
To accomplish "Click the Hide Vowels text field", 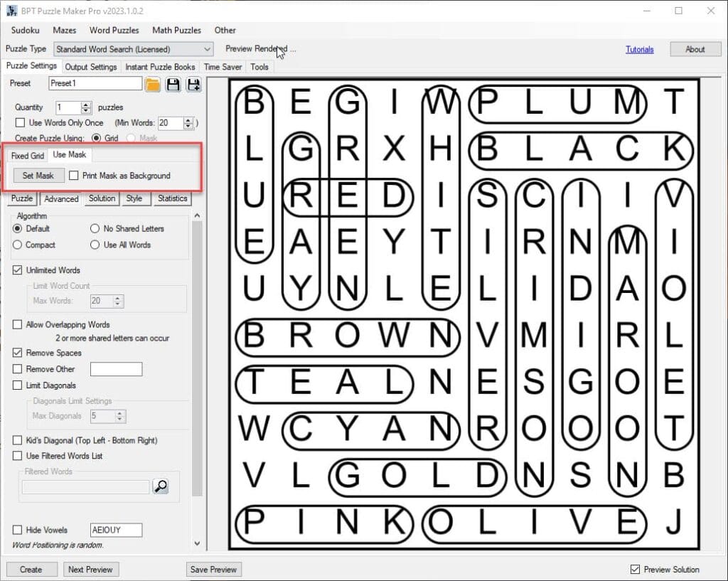I will (116, 530).
